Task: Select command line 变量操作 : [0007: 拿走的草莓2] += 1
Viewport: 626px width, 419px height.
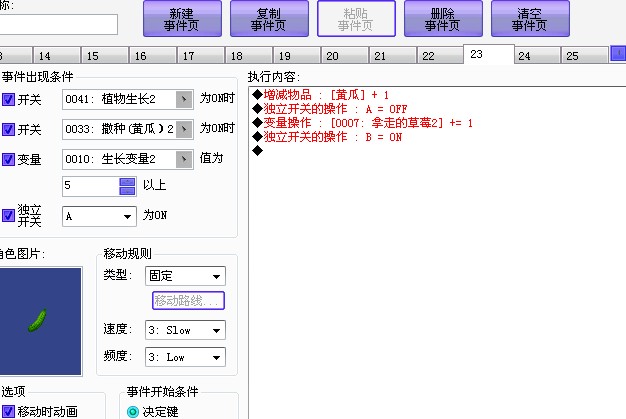Action: point(362,123)
